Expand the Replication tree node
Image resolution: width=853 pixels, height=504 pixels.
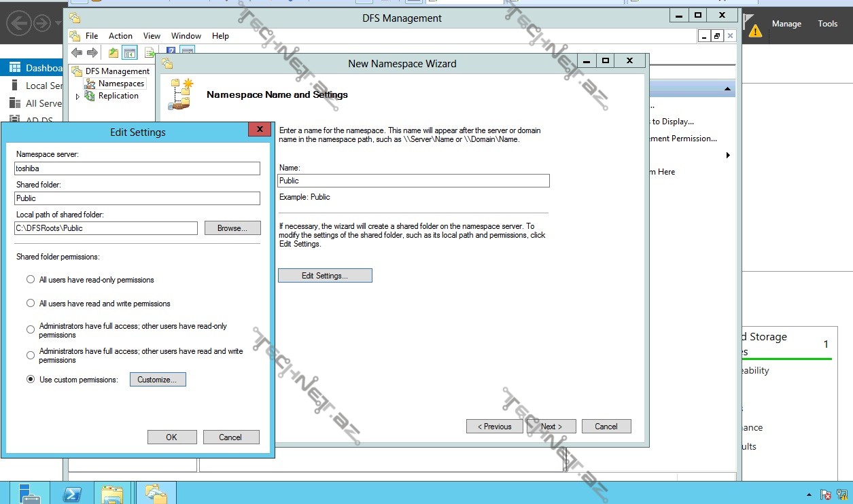(77, 96)
